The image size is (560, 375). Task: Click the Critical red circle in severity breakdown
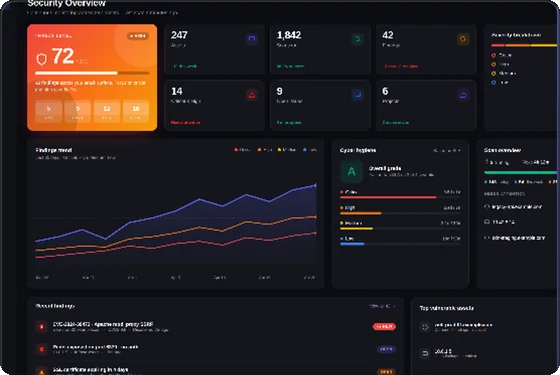(494, 55)
